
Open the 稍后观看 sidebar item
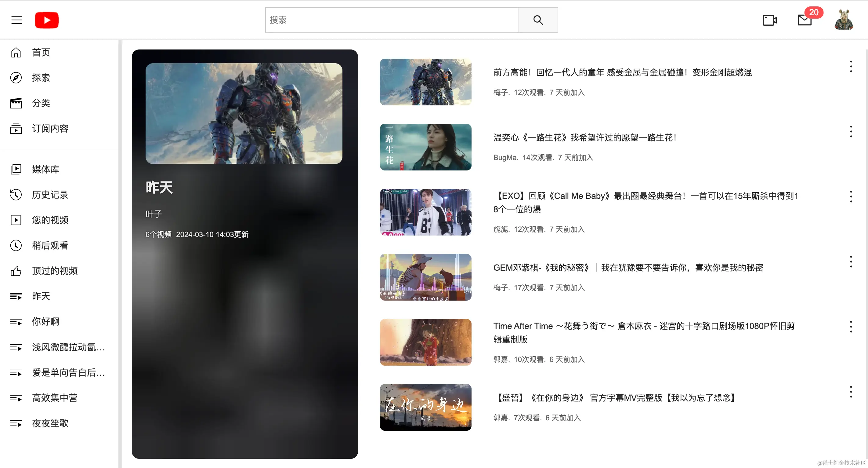[50, 246]
